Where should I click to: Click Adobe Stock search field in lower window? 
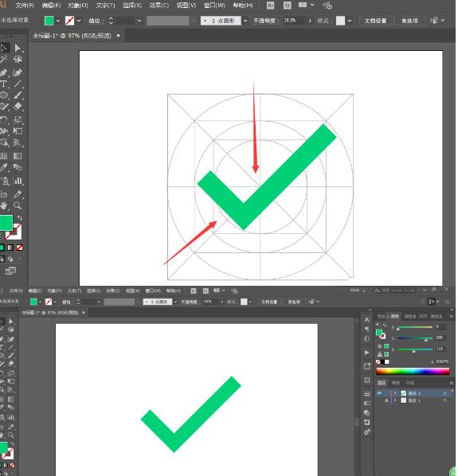tap(394, 291)
